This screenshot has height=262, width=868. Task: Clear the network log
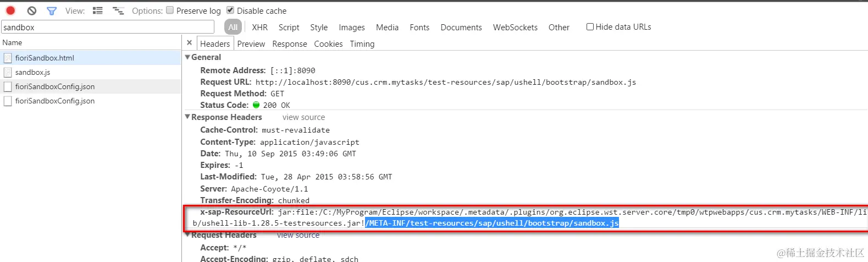[32, 10]
